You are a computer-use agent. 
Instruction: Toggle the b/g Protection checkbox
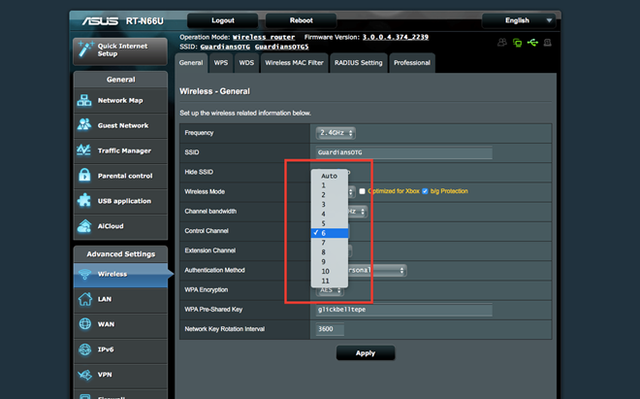(425, 191)
